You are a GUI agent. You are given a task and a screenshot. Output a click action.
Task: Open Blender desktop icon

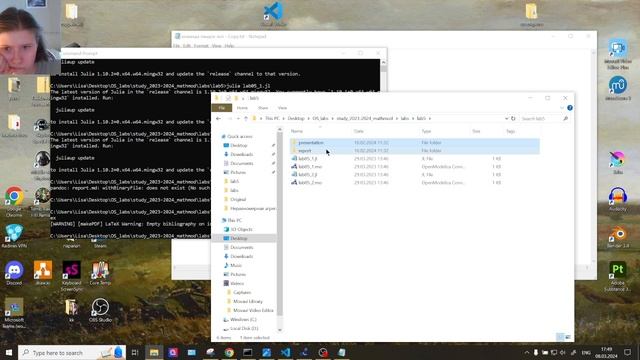(618, 237)
